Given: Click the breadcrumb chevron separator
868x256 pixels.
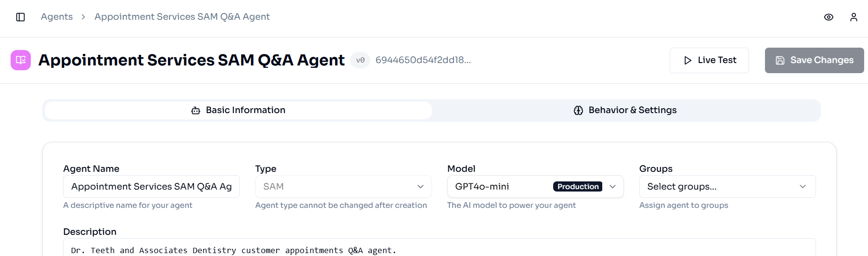Looking at the screenshot, I should 83,17.
